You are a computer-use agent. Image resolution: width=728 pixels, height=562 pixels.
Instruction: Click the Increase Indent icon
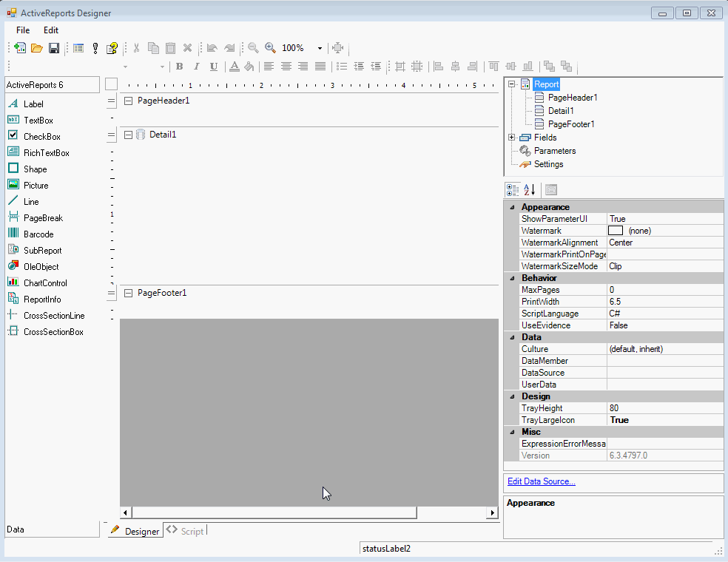click(359, 67)
